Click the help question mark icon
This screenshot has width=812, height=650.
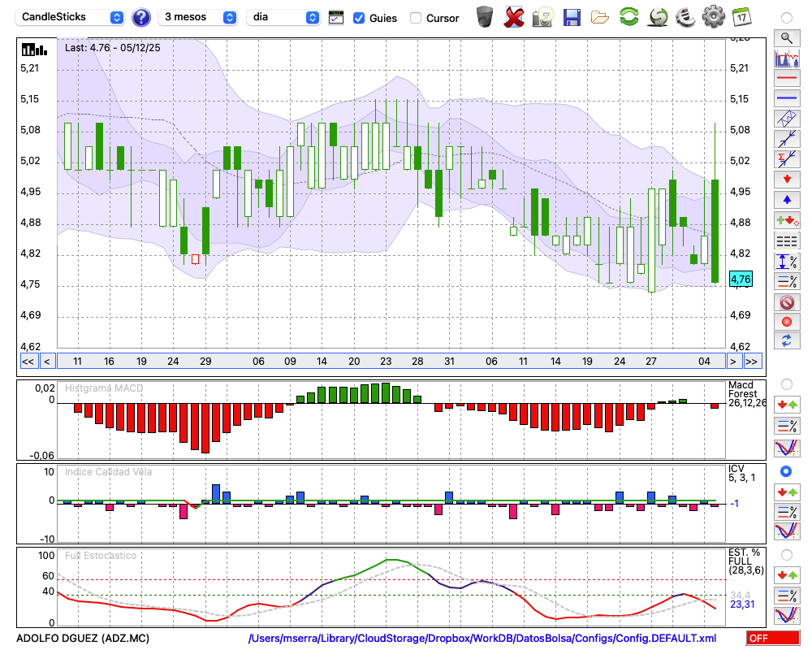point(141,17)
